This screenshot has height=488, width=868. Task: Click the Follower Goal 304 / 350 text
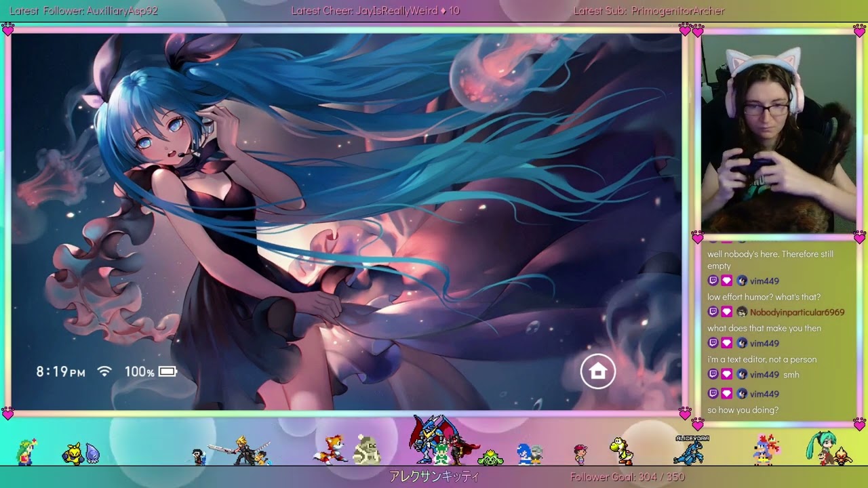(627, 477)
